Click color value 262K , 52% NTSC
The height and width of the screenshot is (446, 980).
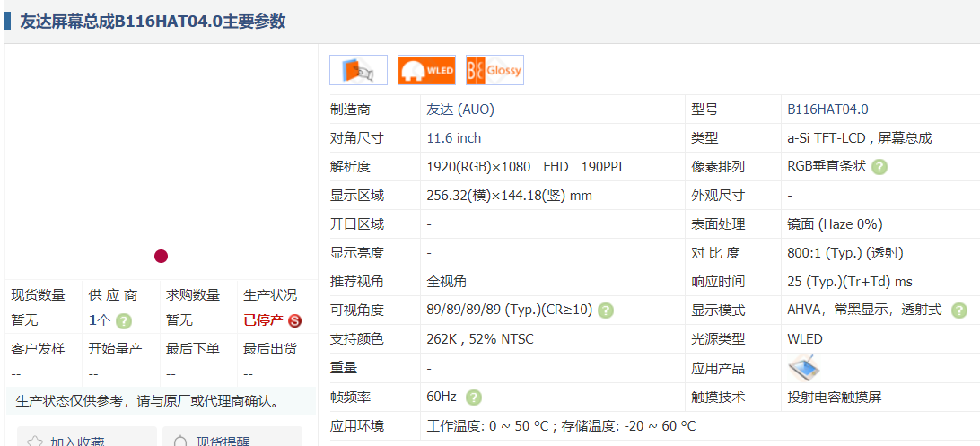[480, 339]
